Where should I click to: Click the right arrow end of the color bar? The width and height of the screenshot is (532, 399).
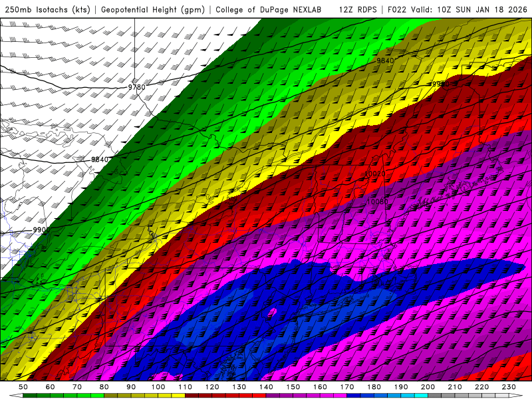[516, 396]
